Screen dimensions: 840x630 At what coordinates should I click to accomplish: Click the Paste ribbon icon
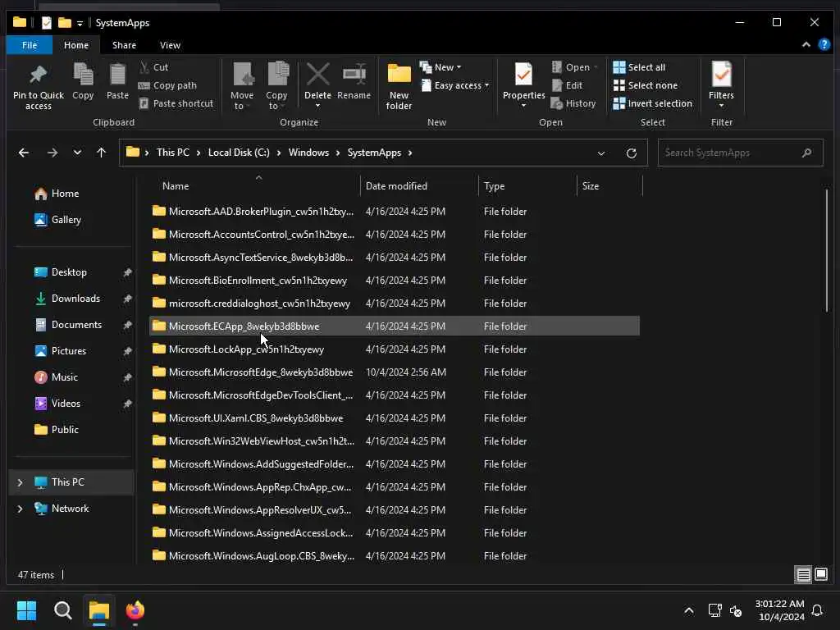[117, 81]
